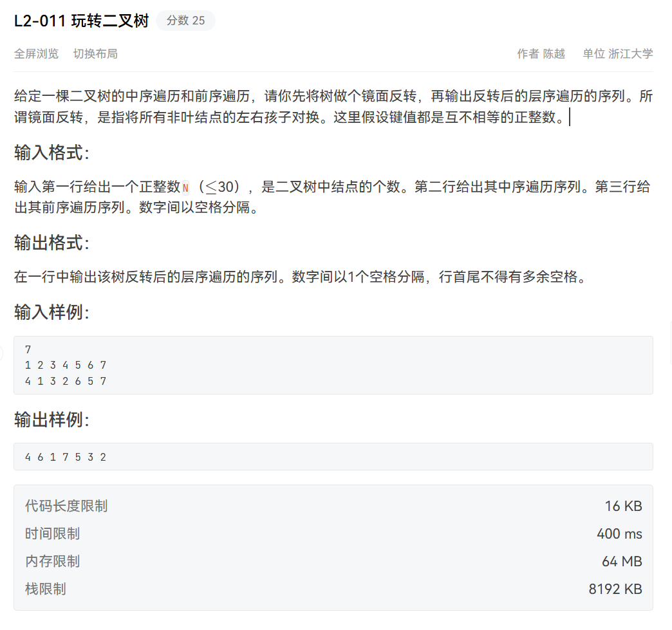
Task: Select the output sample 4 6 1 7 5 3 2
Action: pos(65,457)
